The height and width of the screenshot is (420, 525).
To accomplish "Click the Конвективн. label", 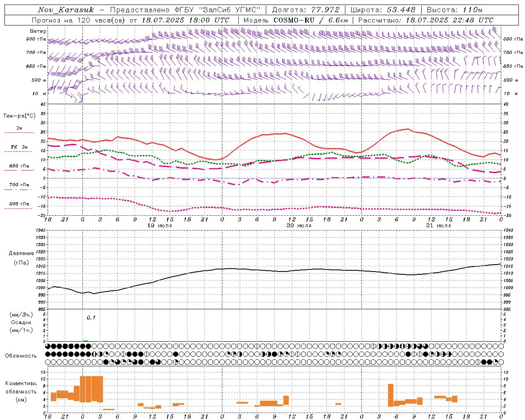I will [21, 383].
